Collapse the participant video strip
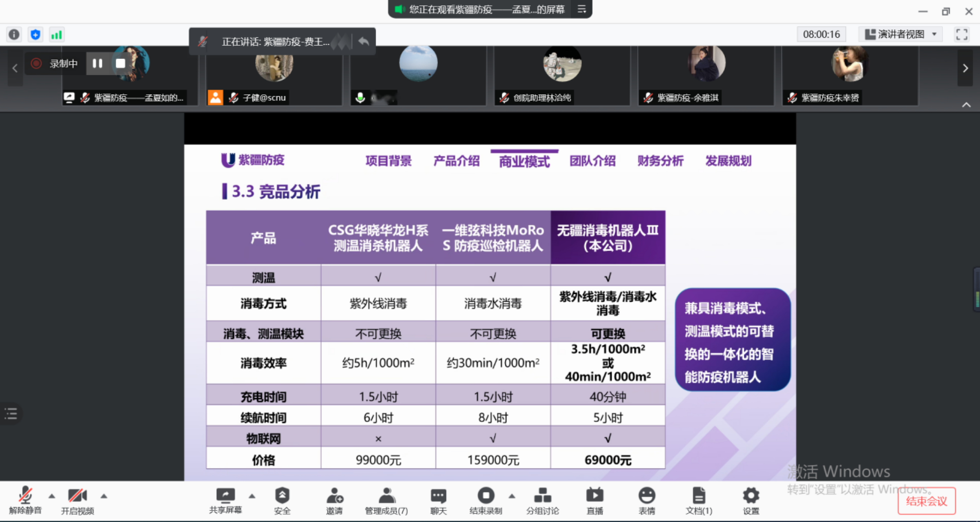This screenshot has height=522, width=980. pos(966,105)
